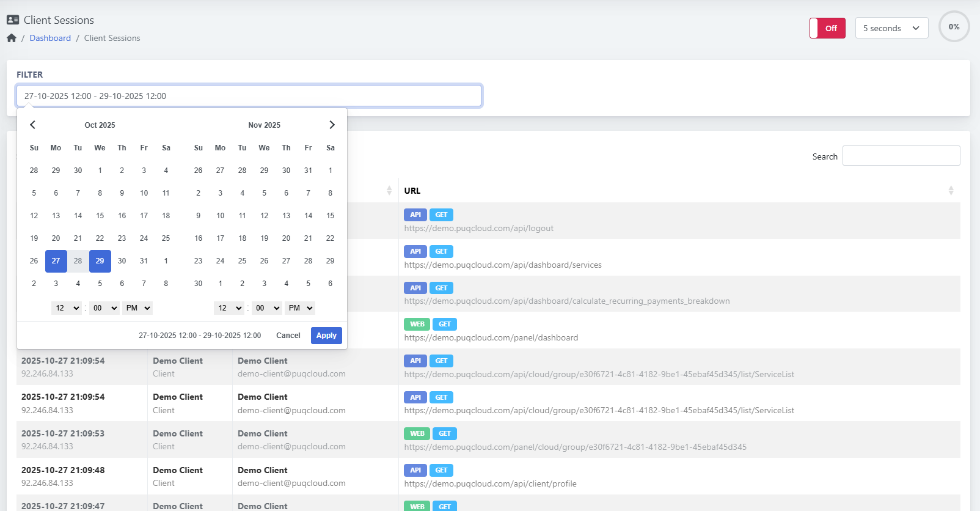Click the API badge on api/logout row

tap(415, 215)
